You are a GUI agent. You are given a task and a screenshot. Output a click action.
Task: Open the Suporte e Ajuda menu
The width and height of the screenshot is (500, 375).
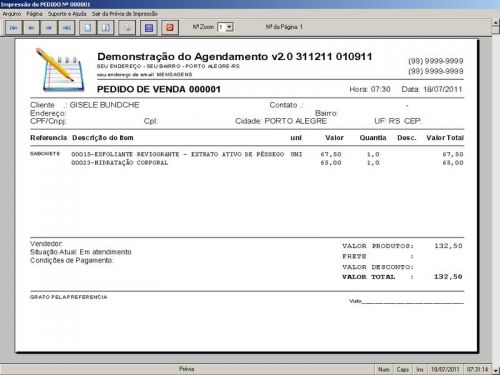pos(67,14)
